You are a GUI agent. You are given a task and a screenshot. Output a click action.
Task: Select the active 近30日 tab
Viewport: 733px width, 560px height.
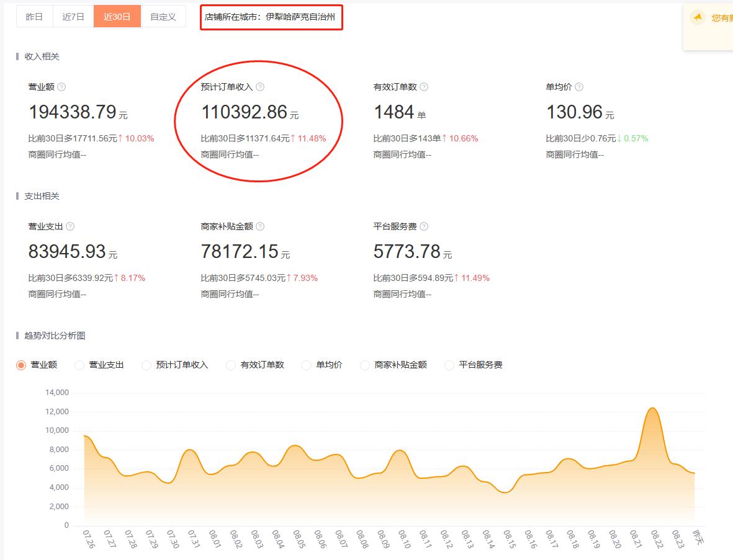[117, 17]
